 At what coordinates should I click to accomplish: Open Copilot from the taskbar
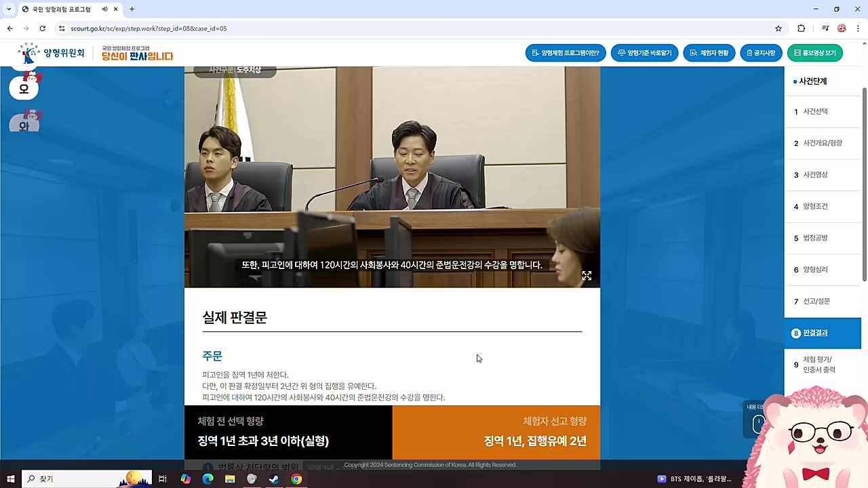pos(185,479)
